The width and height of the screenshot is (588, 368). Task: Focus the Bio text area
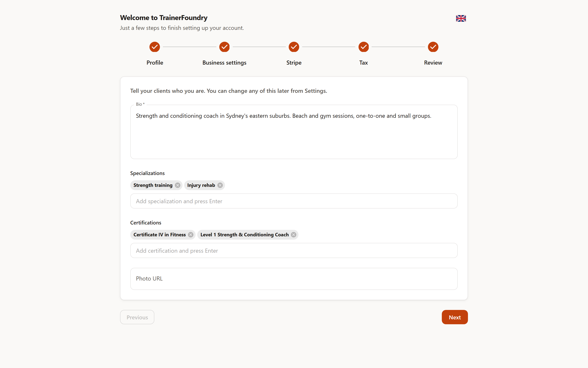(294, 132)
